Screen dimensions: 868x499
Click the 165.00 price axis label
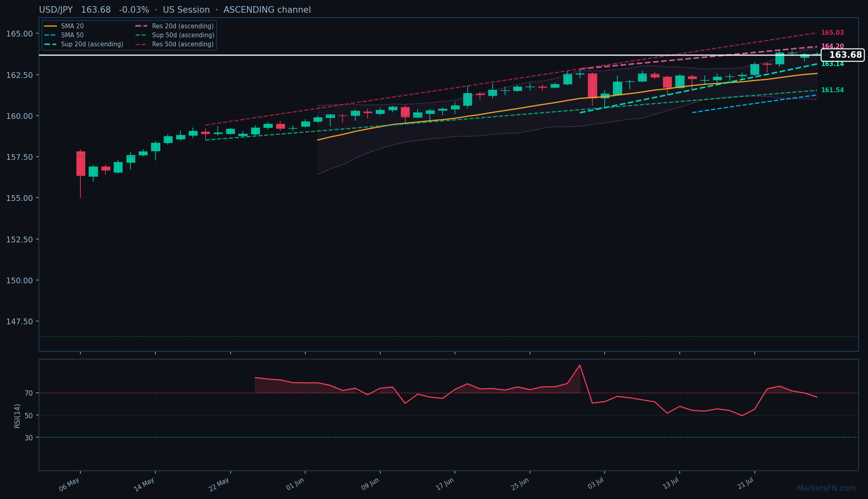tap(20, 34)
